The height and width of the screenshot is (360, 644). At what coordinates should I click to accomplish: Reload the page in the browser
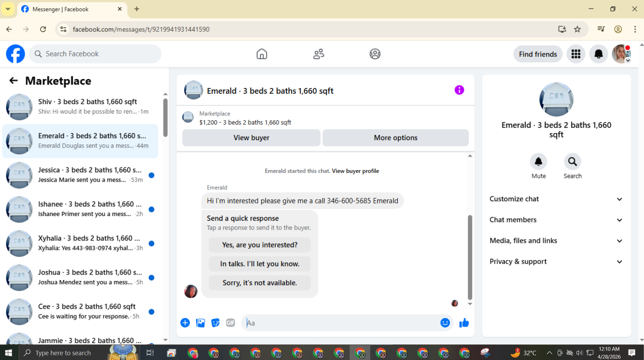[x=43, y=29]
